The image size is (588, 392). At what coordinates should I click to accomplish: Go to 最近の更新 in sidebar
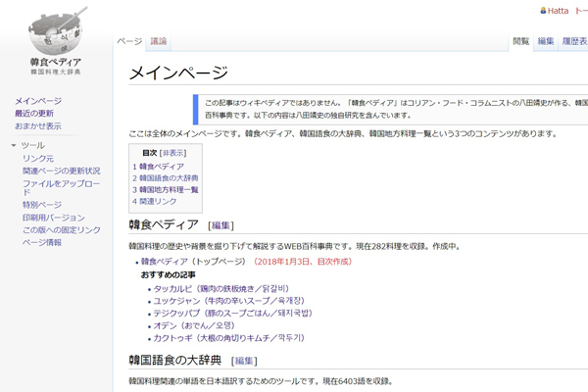click(x=33, y=113)
